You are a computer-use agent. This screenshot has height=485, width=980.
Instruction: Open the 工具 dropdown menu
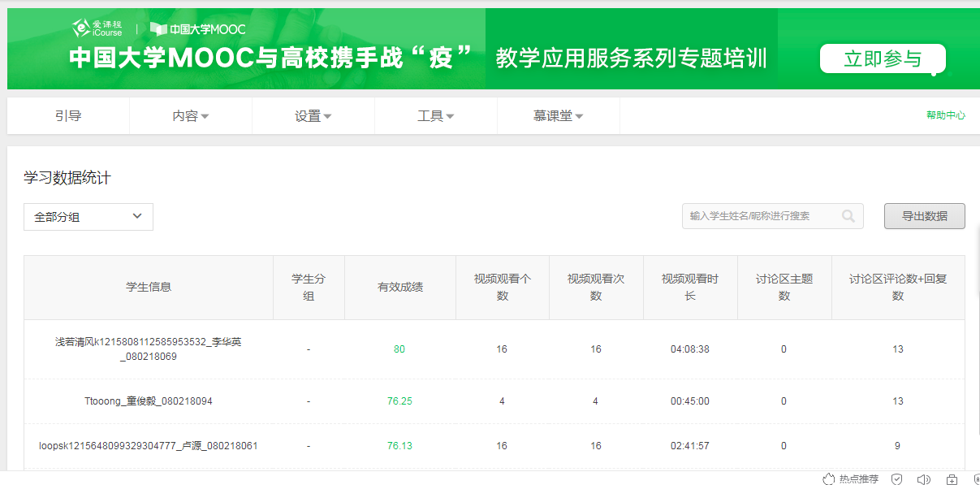[436, 116]
